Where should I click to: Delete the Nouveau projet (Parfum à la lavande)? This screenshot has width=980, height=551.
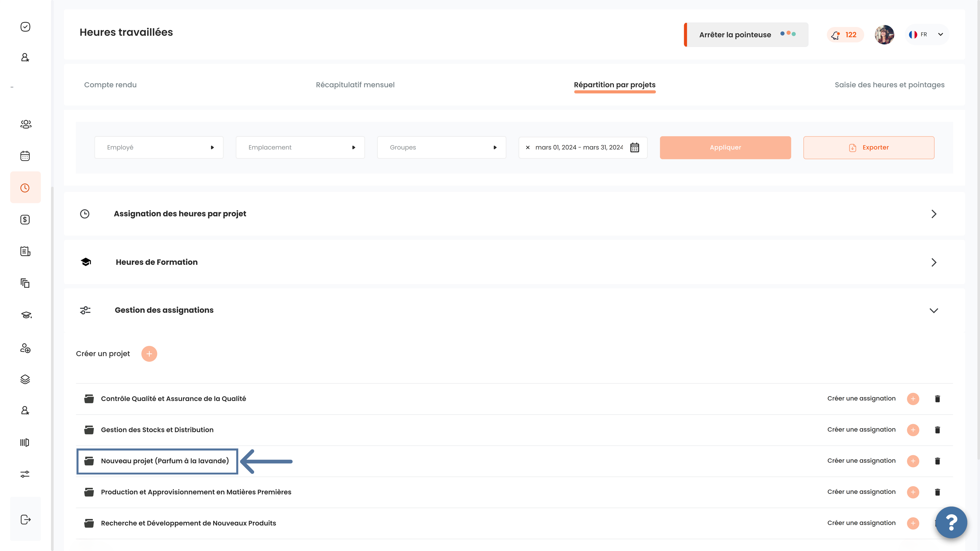coord(937,461)
